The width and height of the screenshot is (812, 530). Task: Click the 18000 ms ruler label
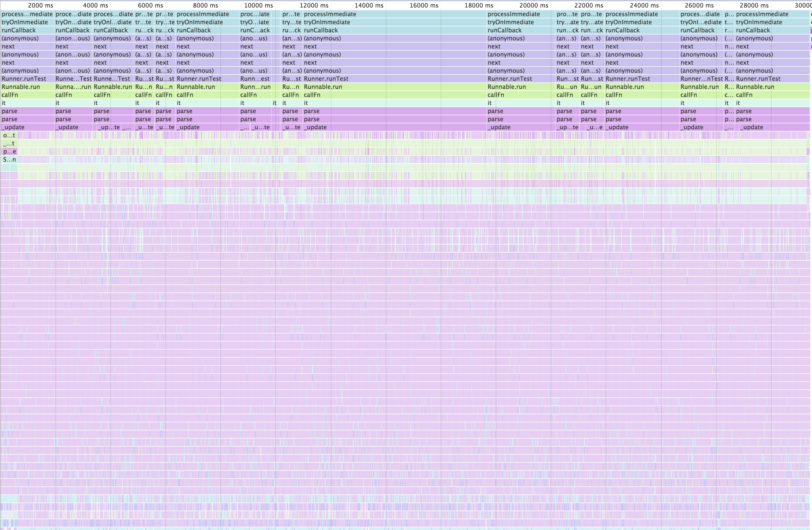[x=479, y=5]
